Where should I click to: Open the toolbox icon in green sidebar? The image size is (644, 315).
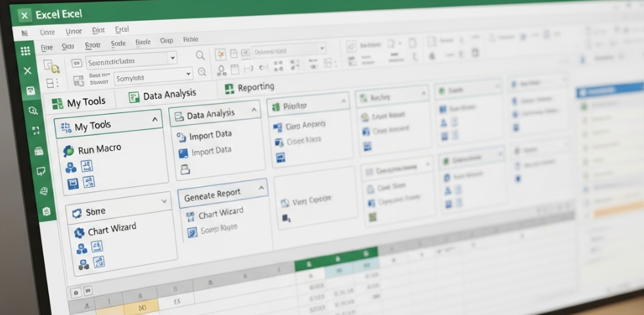pos(39,151)
